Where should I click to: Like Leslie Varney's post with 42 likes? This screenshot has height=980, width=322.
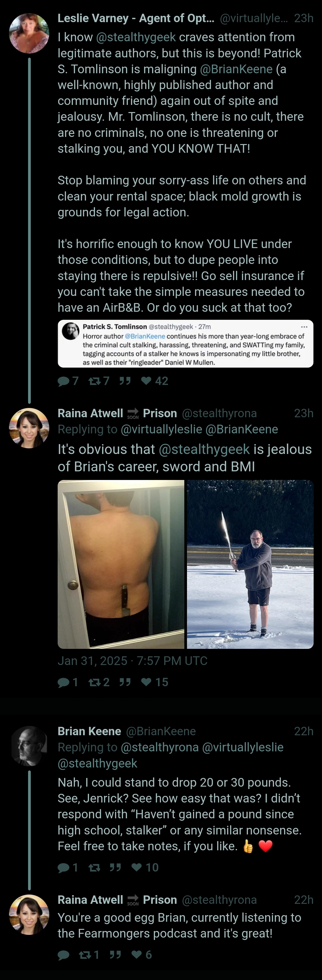coord(154,381)
